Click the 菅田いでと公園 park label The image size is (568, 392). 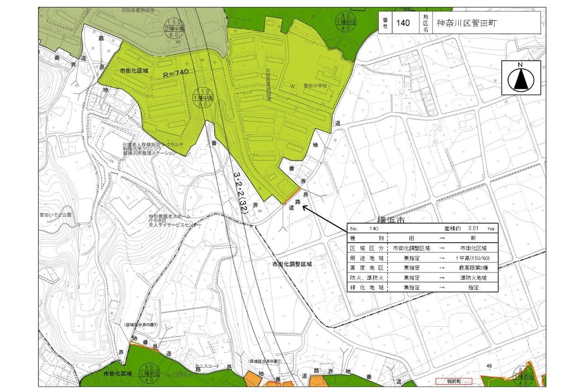click(x=56, y=215)
